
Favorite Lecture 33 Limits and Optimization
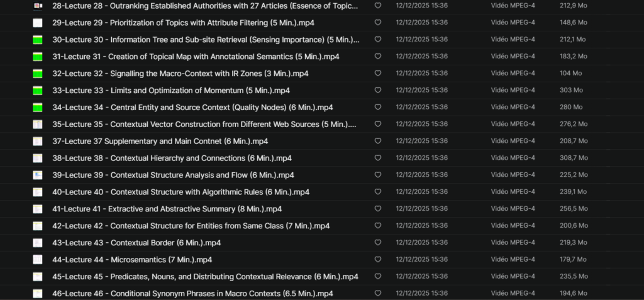[378, 90]
